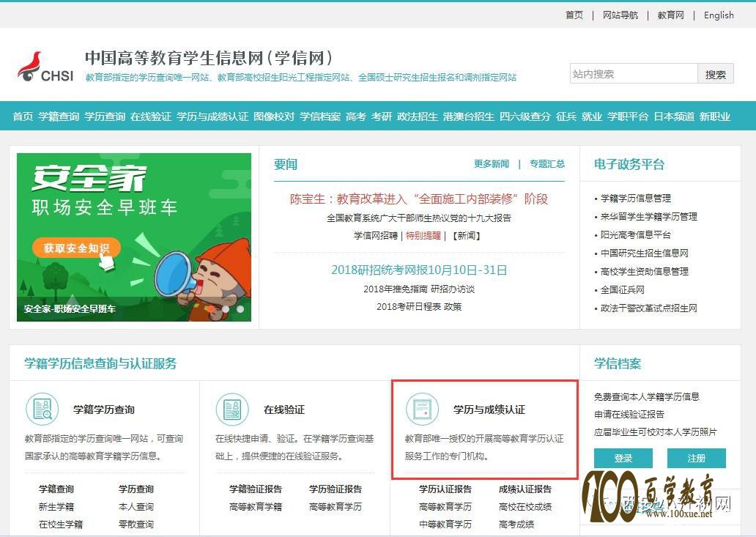
Task: Open 2018年推免指南 link
Action: click(x=396, y=289)
